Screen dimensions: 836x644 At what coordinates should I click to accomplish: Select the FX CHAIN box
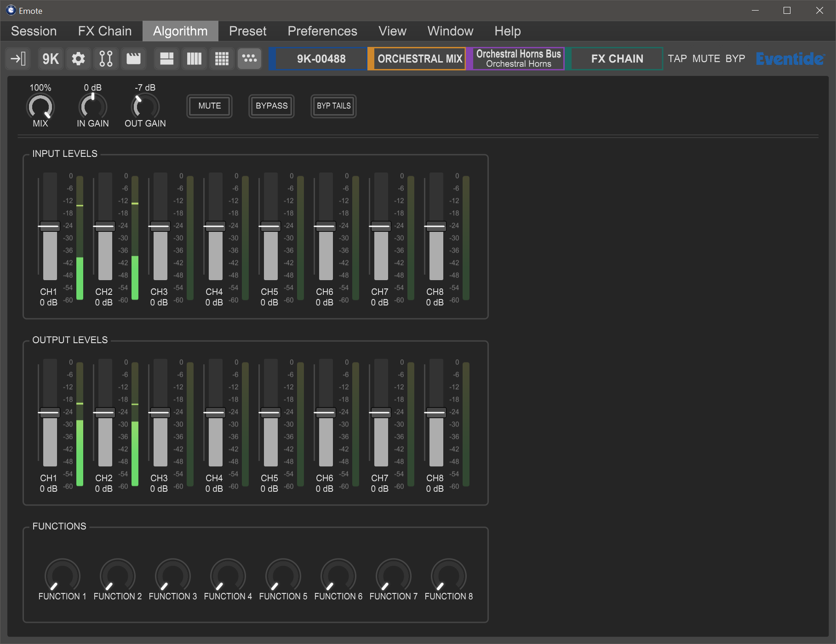pos(614,59)
